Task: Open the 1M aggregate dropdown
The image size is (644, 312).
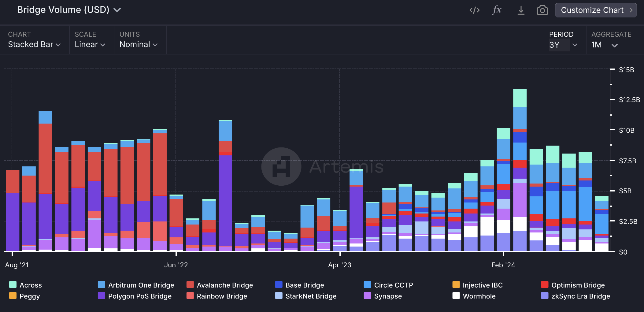Action: coord(604,45)
